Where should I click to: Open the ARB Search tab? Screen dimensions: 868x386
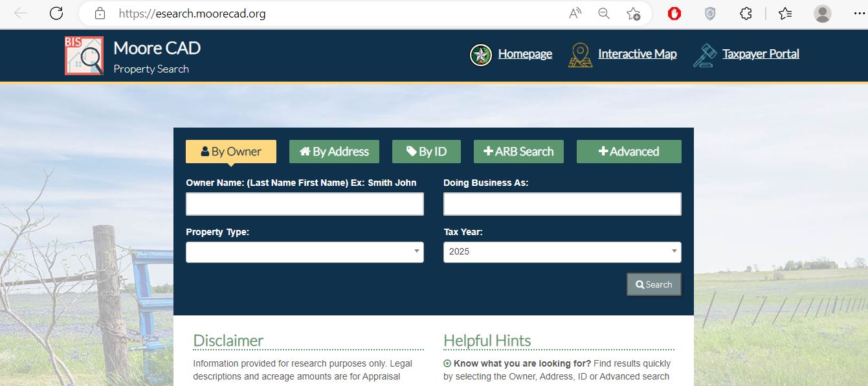(518, 152)
